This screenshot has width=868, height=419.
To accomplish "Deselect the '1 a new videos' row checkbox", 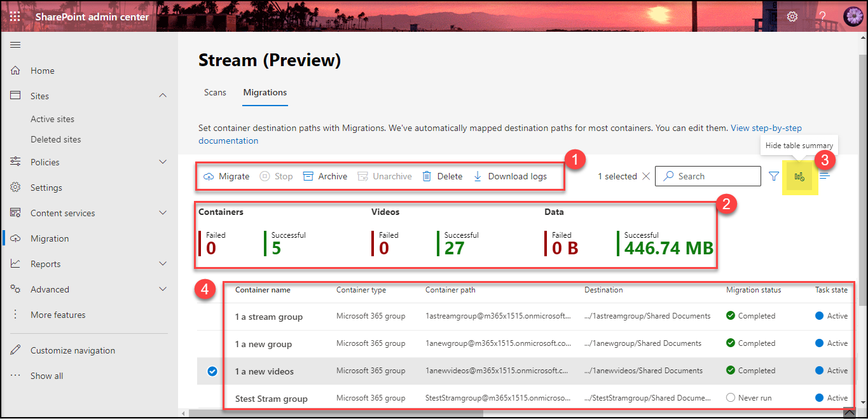I will pyautogui.click(x=212, y=371).
